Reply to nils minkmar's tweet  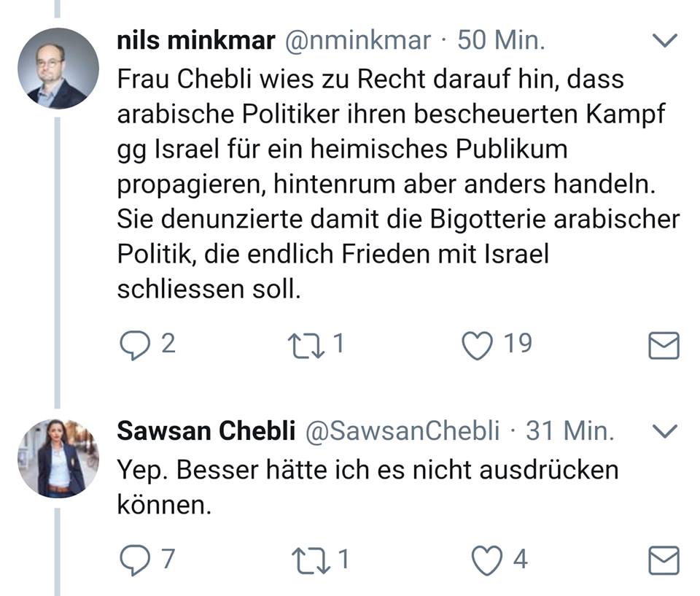(133, 344)
